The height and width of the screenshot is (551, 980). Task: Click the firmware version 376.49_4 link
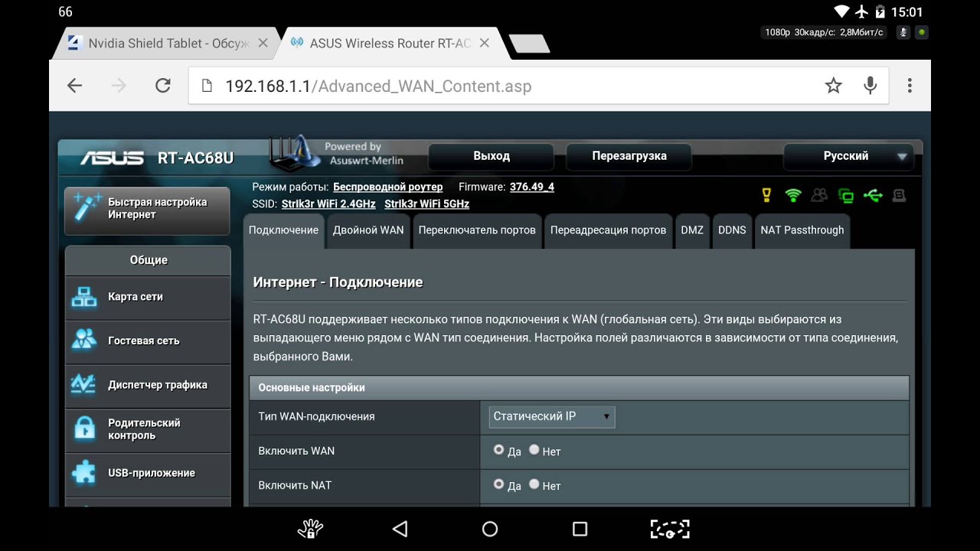(532, 187)
